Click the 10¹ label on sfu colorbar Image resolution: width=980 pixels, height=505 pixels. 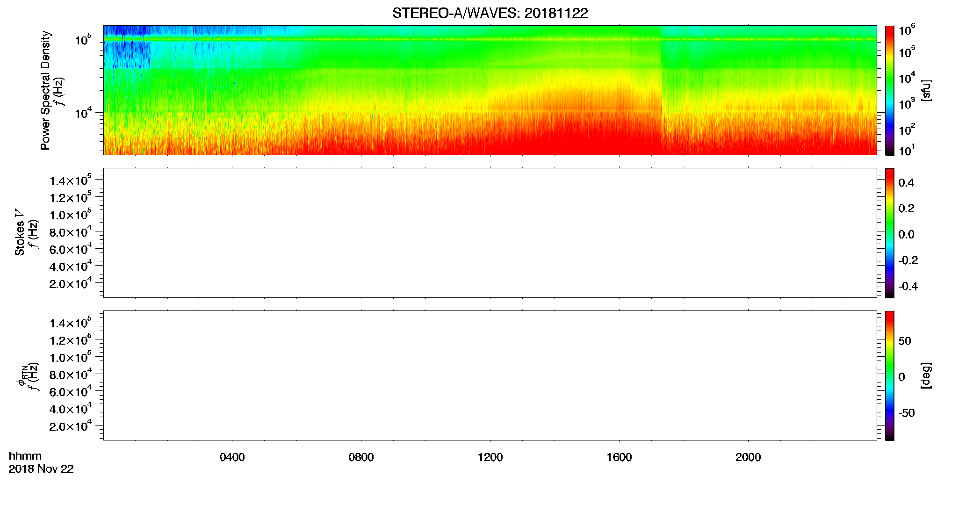pyautogui.click(x=907, y=151)
